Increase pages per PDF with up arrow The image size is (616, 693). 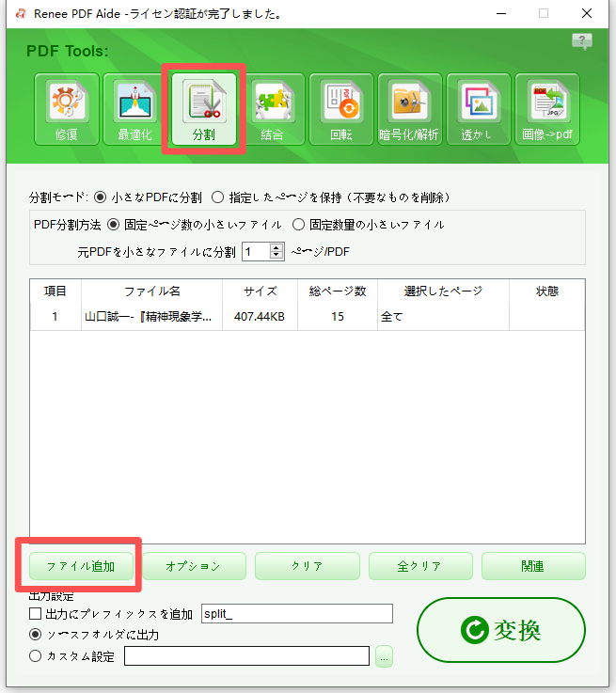click(x=276, y=247)
